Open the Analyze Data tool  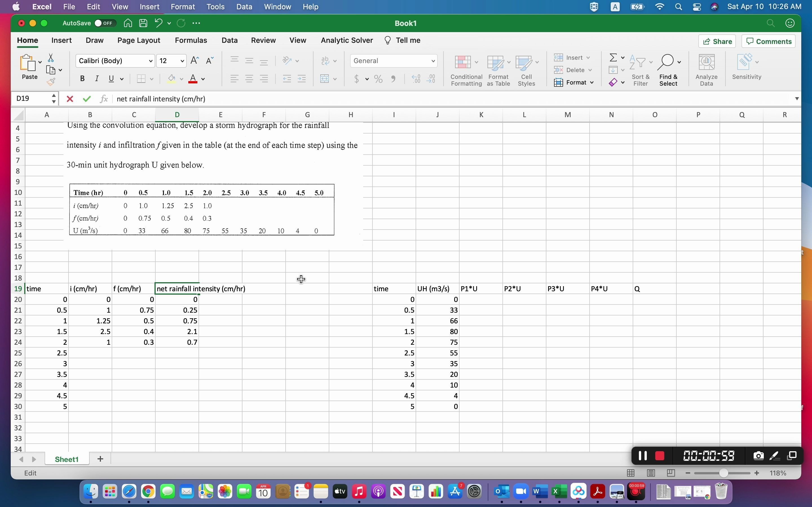pyautogui.click(x=706, y=69)
